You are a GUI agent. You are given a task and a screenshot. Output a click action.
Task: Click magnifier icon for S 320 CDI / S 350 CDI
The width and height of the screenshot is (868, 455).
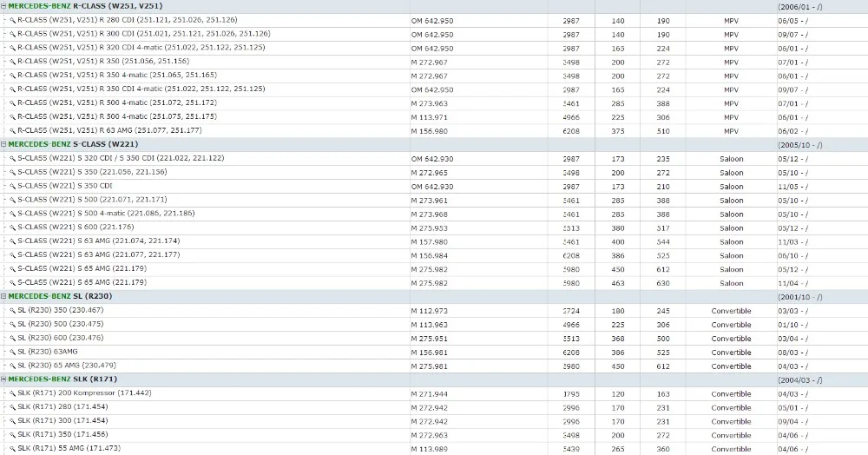12,159
